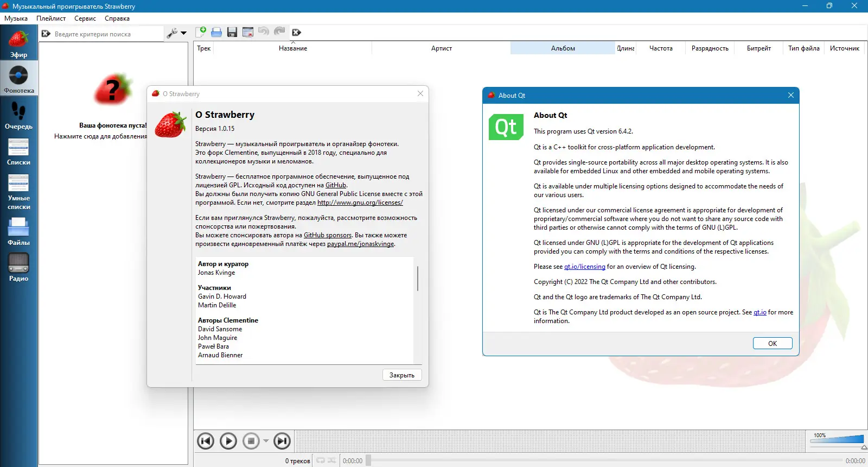868x467 pixels.
Task: Open the GitHub sponsors link
Action: 328,235
